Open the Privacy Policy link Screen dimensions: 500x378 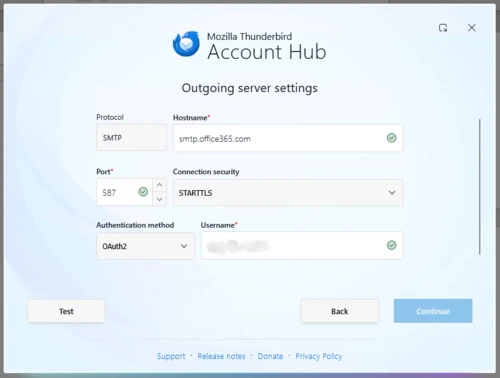(x=319, y=356)
